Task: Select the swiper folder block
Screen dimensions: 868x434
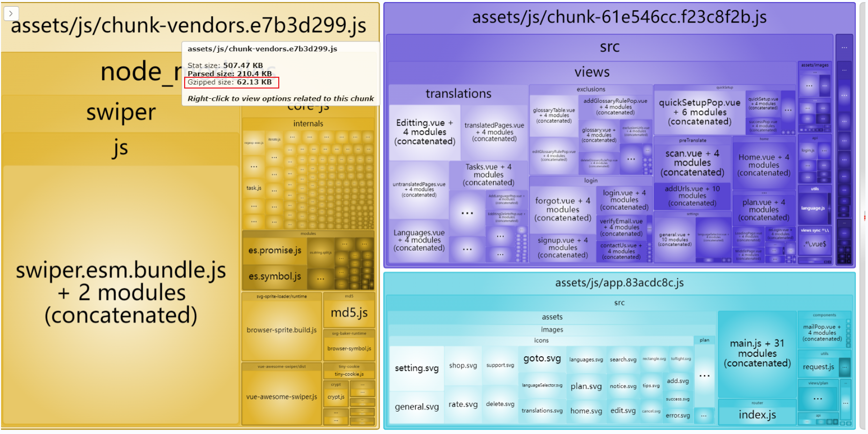Action: pos(121,112)
